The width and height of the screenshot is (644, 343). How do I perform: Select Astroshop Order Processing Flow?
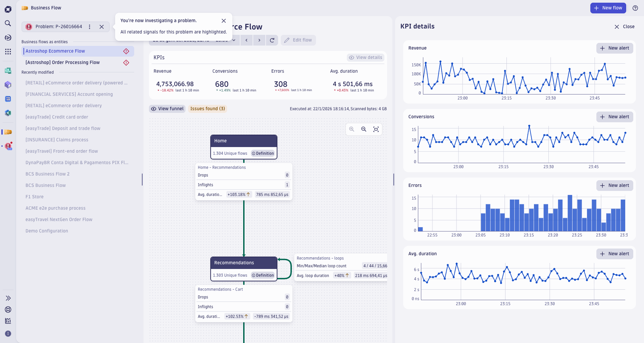point(63,63)
